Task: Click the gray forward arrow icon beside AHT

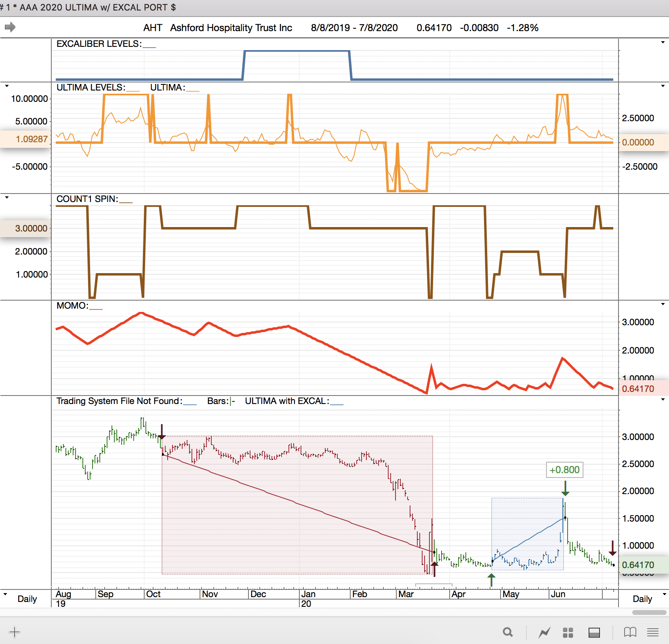Action: (10, 27)
